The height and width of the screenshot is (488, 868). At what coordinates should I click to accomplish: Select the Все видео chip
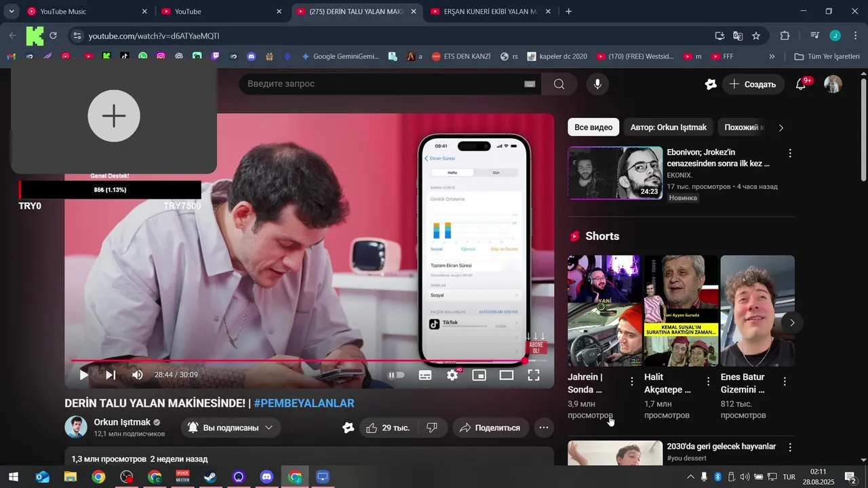click(x=593, y=127)
